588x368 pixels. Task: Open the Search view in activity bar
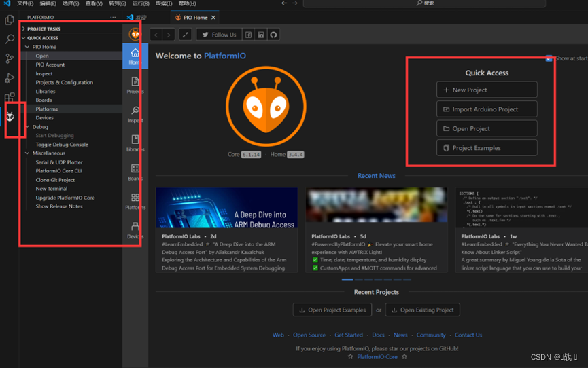point(10,39)
